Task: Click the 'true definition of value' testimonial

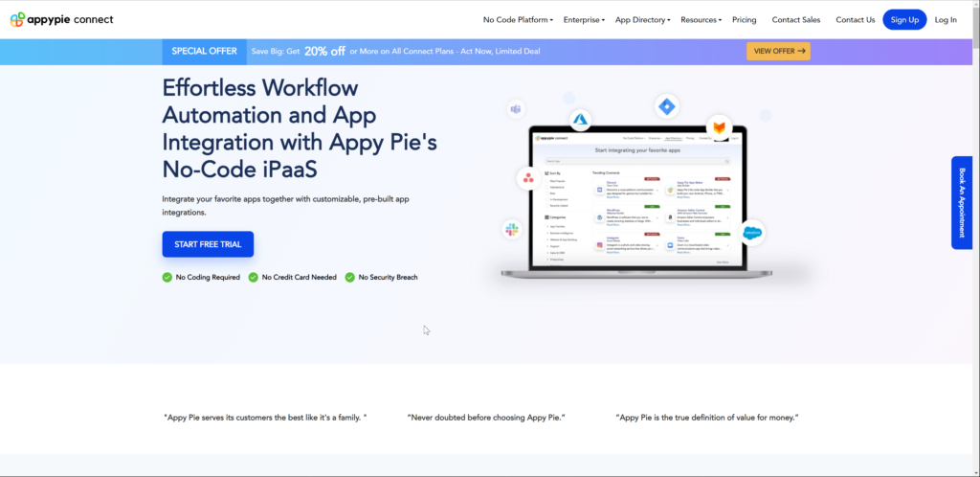Action: pyautogui.click(x=707, y=417)
